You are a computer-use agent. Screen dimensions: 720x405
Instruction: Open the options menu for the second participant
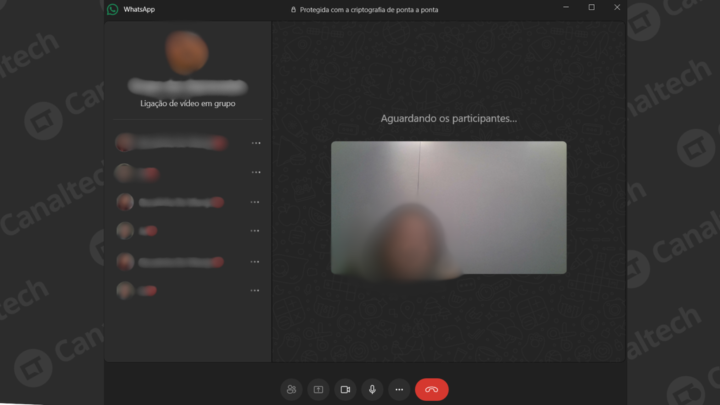click(x=256, y=172)
